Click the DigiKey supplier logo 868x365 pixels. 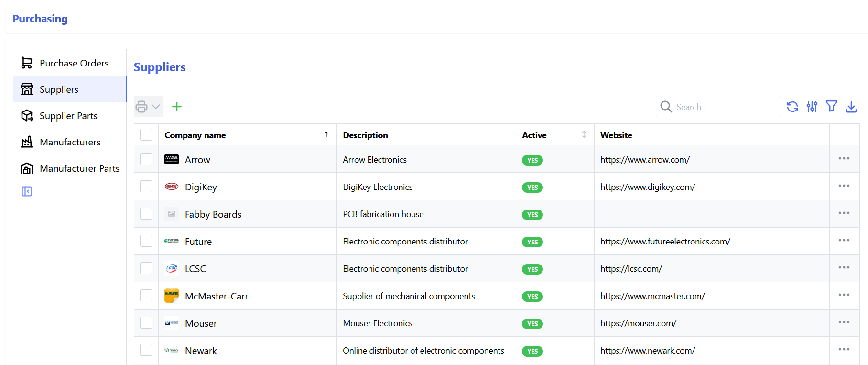click(171, 187)
